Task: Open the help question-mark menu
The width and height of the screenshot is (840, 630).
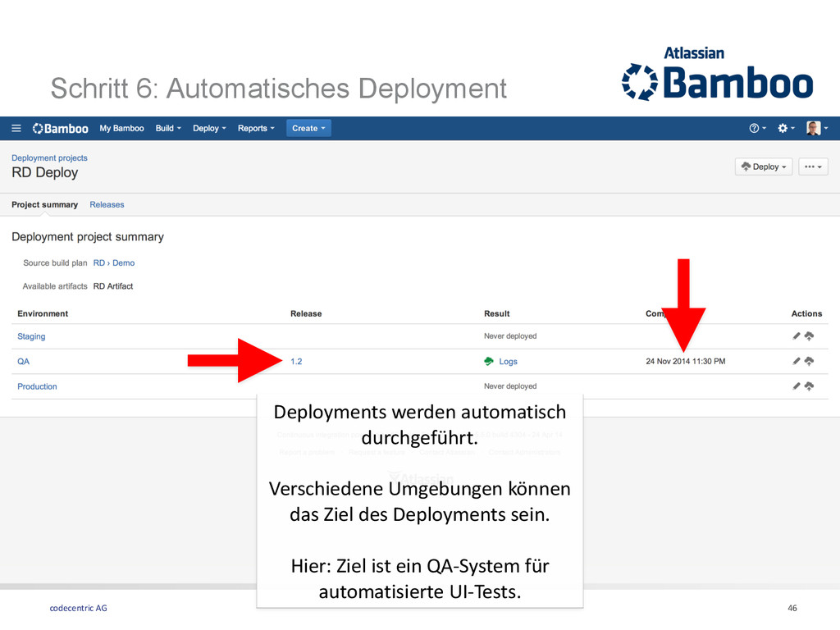Action: pyautogui.click(x=757, y=128)
